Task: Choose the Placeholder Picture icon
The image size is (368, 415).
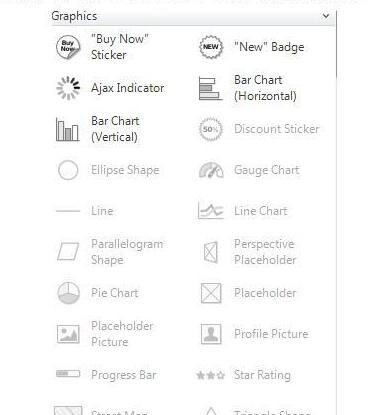Action: (68, 334)
